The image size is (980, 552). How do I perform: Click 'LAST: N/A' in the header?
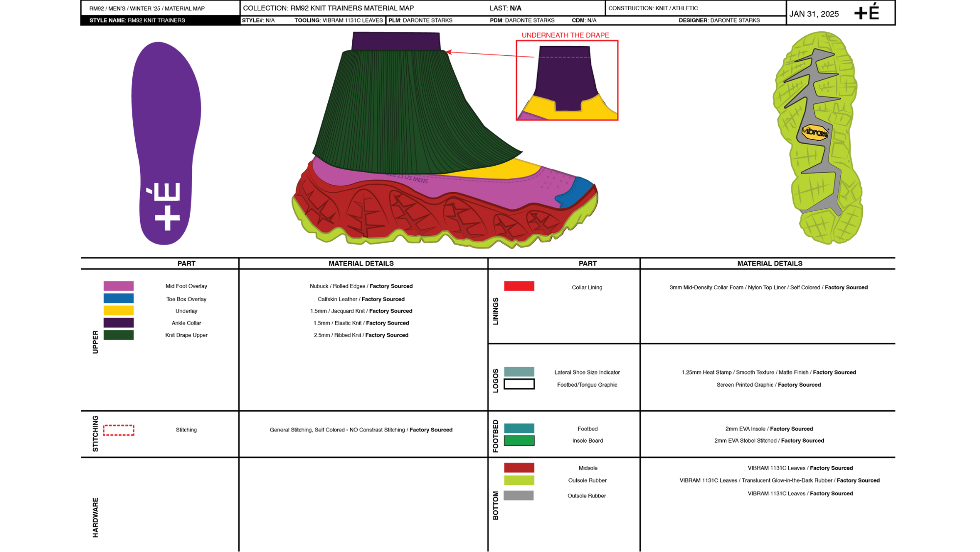pyautogui.click(x=505, y=8)
